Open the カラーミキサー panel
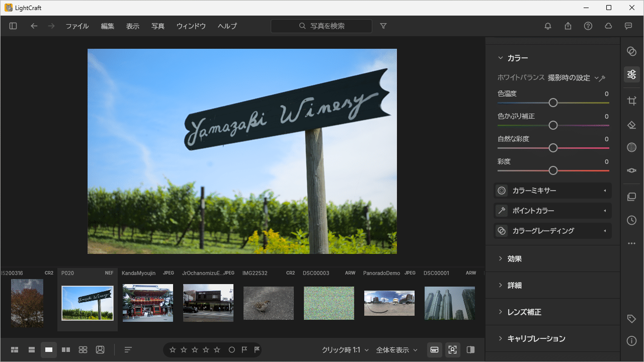Viewport: 644px width, 362px height. (x=553, y=191)
